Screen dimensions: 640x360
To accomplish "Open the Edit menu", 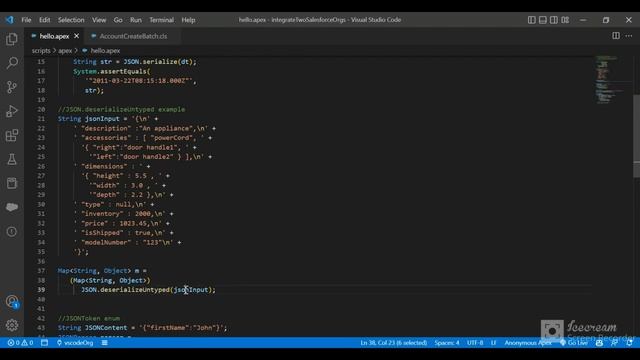I will click(44, 20).
